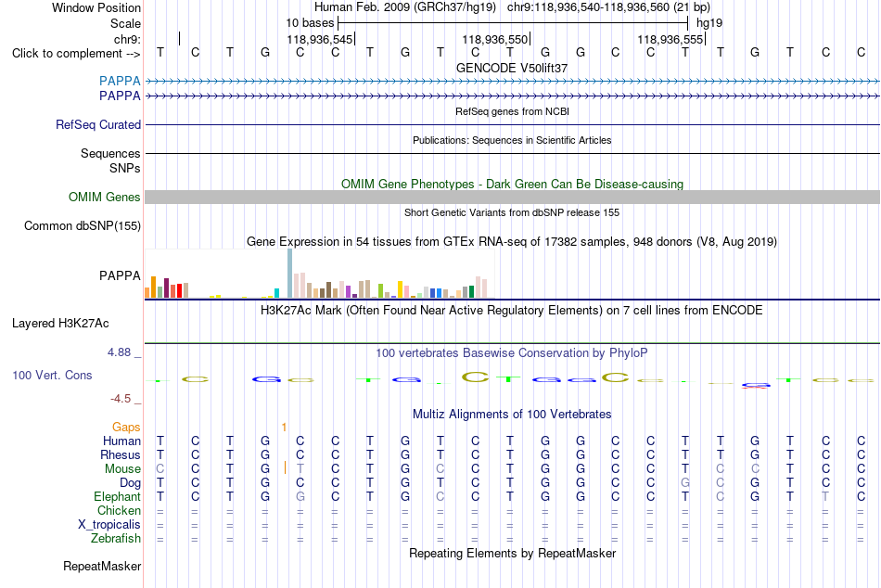Viewport: 881px width, 588px height.
Task: Click the hg19 label next to scale bar
Action: click(x=709, y=23)
